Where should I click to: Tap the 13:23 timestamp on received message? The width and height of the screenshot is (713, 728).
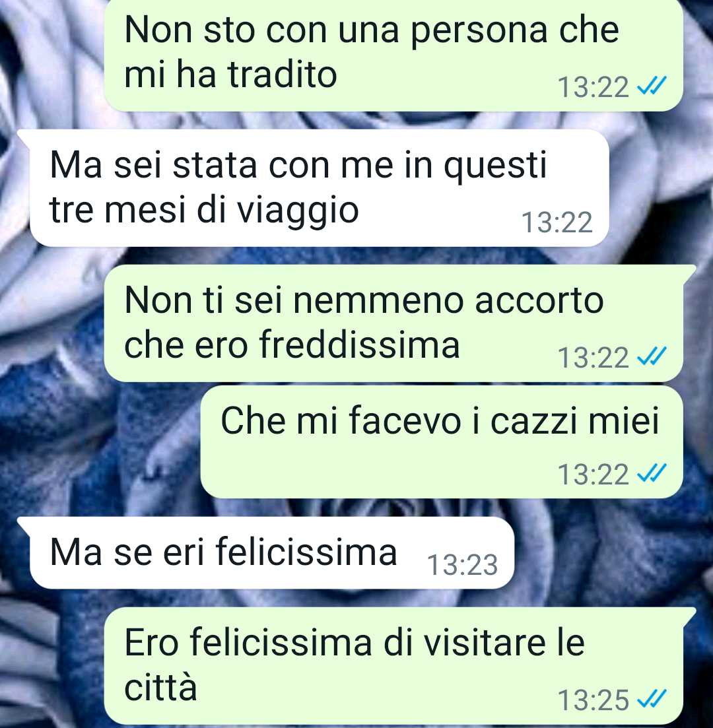pyautogui.click(x=462, y=565)
